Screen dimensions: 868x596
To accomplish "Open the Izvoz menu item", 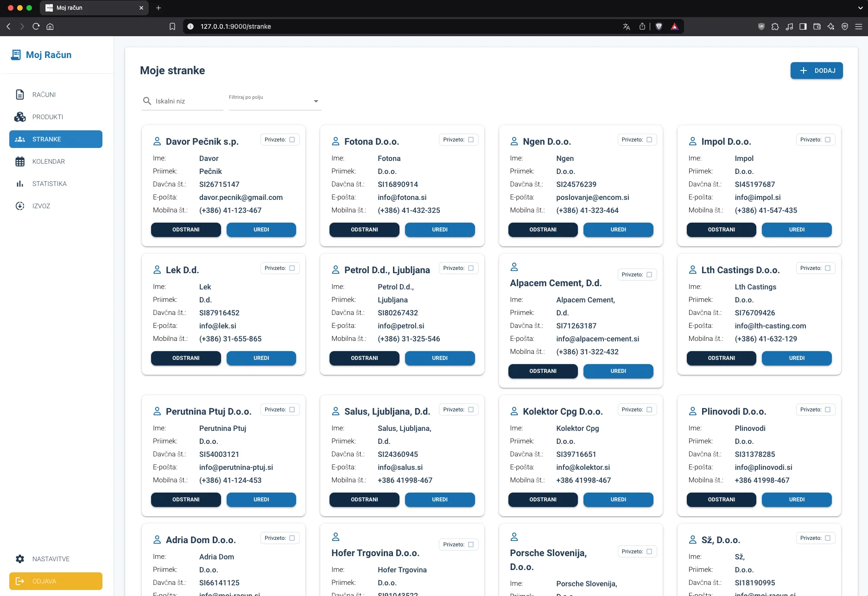I will tap(56, 206).
